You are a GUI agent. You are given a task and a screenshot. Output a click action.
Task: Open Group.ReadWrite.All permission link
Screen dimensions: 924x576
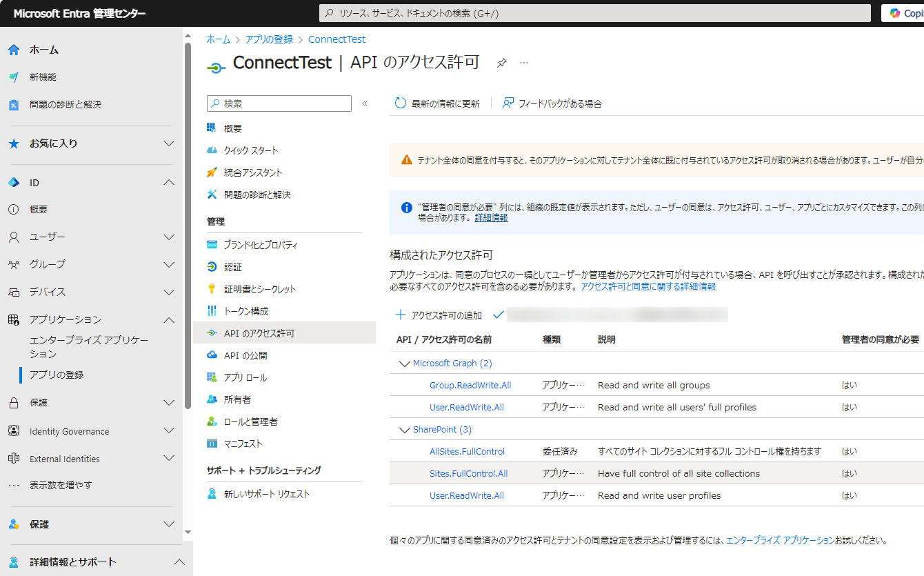tap(470, 385)
